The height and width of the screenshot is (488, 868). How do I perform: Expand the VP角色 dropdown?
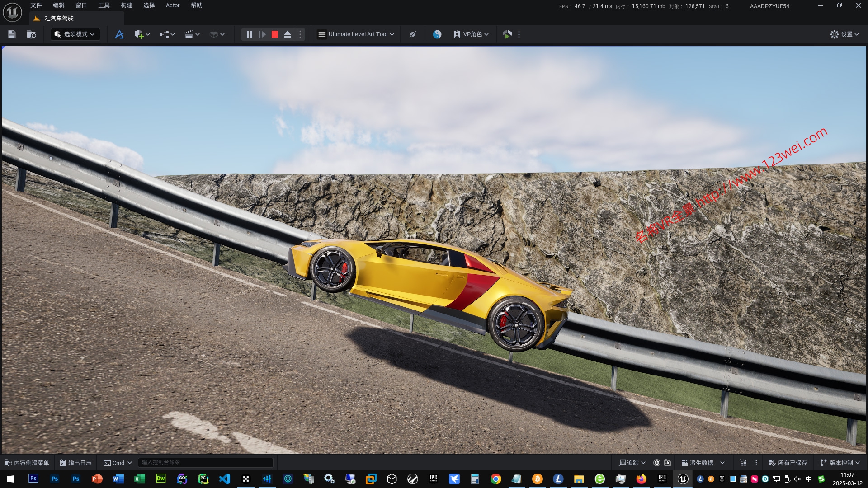[472, 34]
